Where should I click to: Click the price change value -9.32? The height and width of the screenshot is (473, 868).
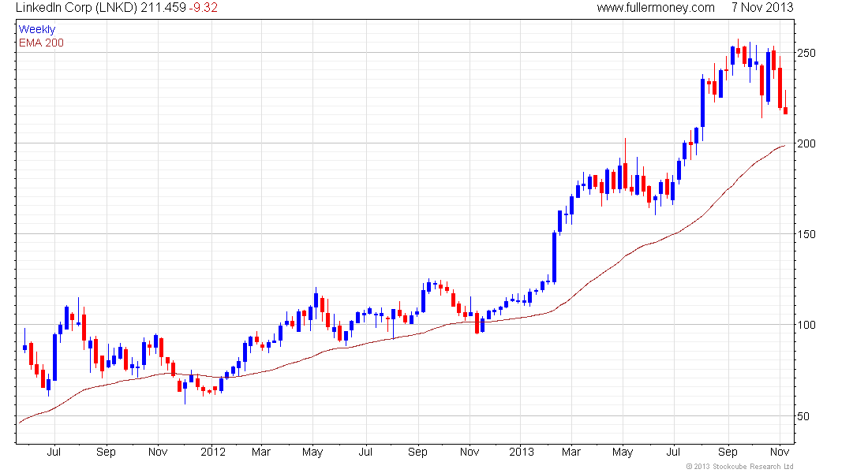pyautogui.click(x=203, y=7)
